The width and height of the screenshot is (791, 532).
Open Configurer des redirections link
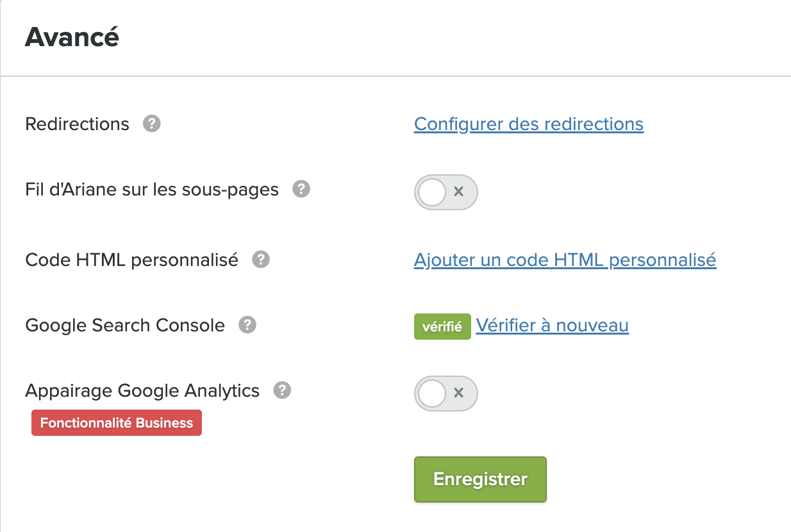tap(529, 124)
